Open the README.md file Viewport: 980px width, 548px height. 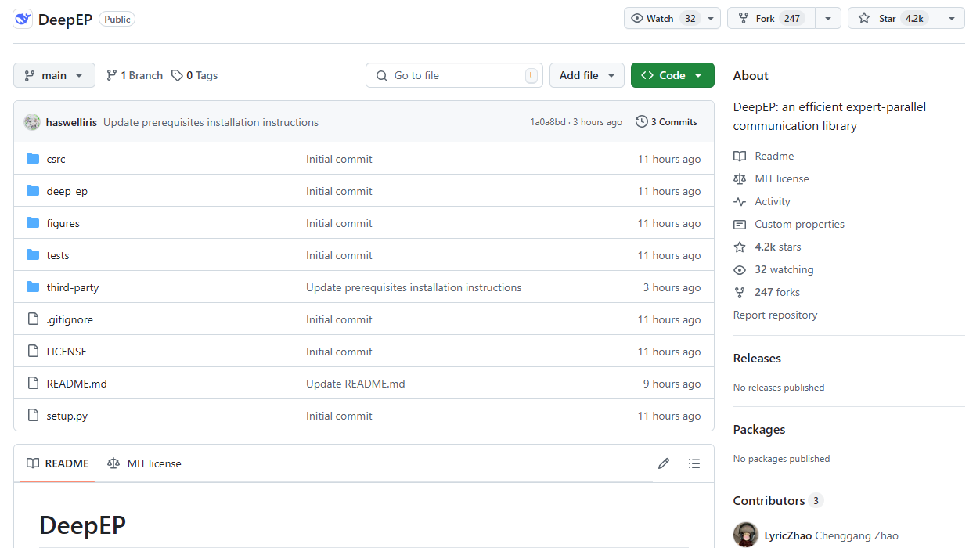pyautogui.click(x=77, y=384)
